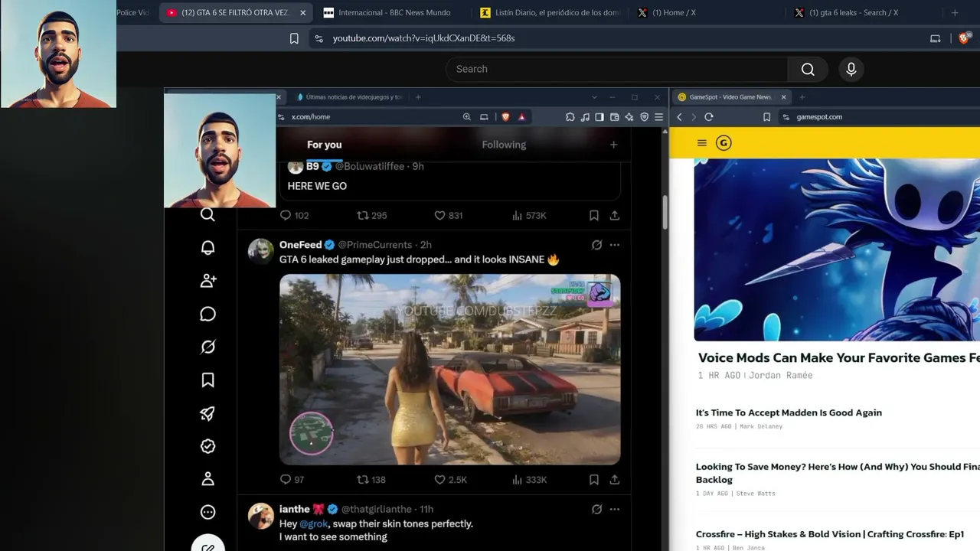Image resolution: width=980 pixels, height=551 pixels.
Task: Bookmark the B9 'HERE WE GO' post
Action: click(593, 216)
